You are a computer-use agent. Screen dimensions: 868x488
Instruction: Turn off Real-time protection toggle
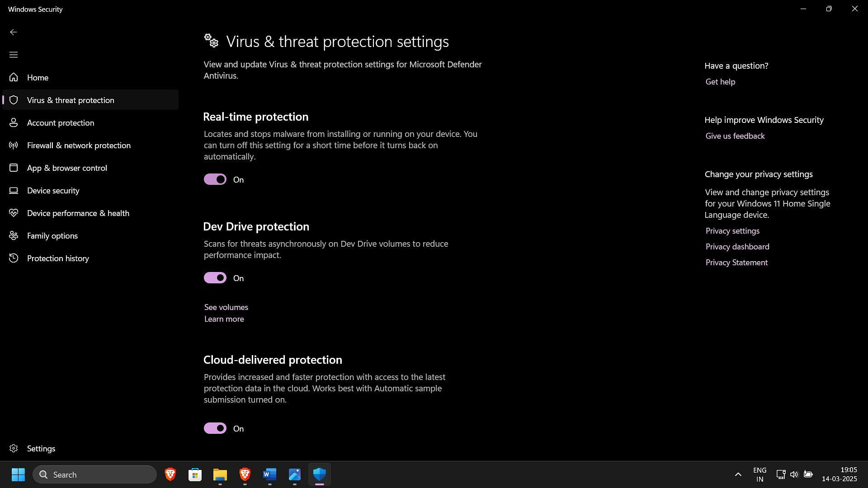pyautogui.click(x=215, y=179)
